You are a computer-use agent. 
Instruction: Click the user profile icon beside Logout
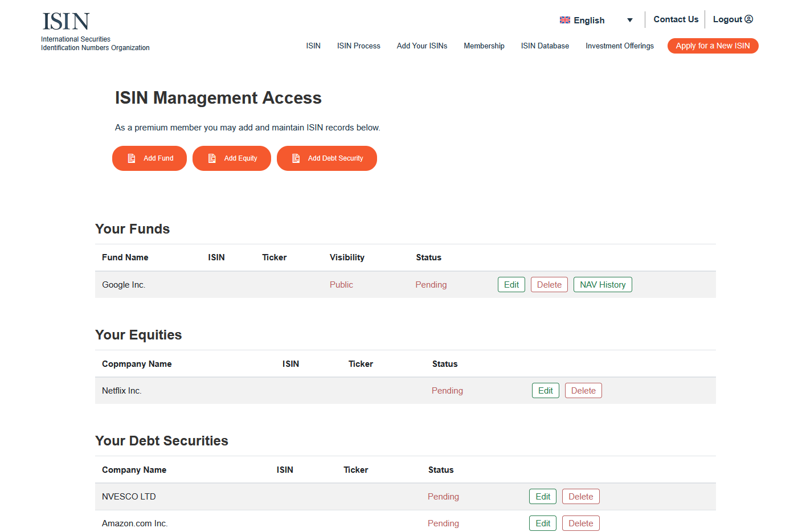(749, 19)
